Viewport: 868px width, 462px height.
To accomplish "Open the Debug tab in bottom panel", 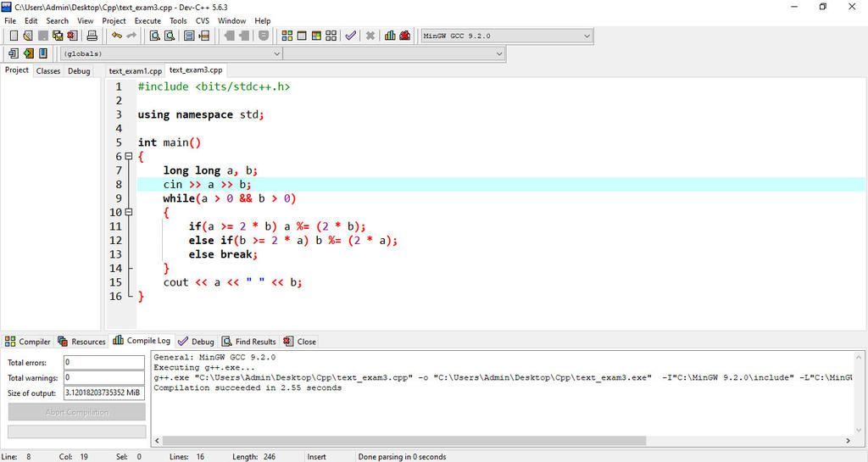I will pyautogui.click(x=196, y=342).
